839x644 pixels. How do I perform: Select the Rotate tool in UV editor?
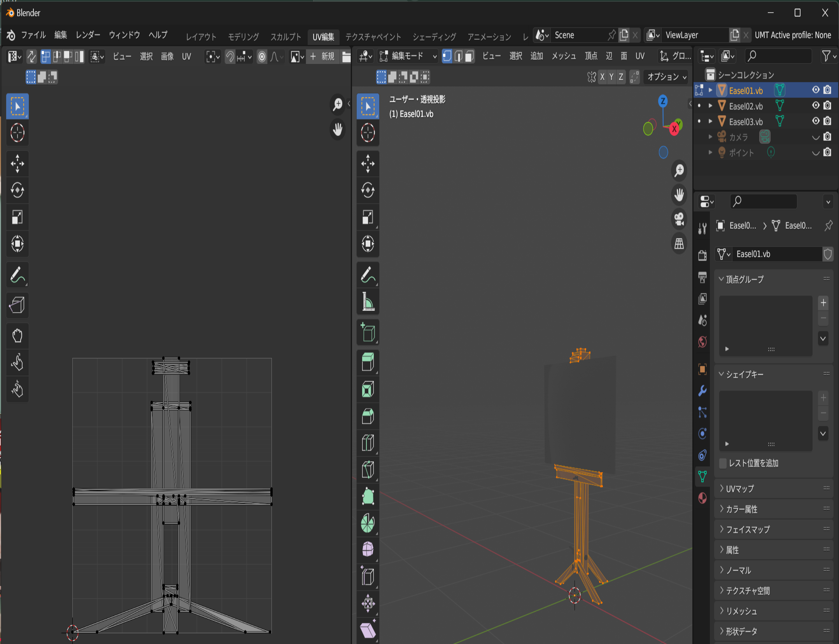pyautogui.click(x=18, y=190)
